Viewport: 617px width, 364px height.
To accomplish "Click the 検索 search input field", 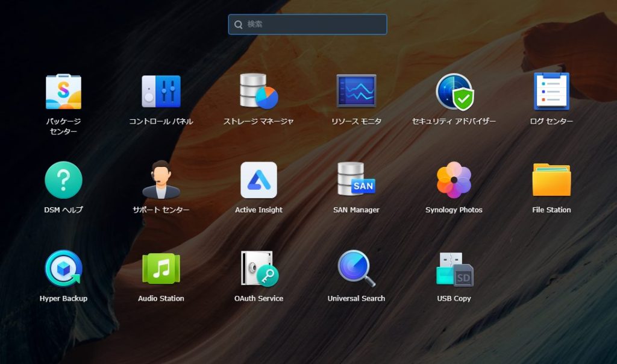I will (x=313, y=25).
